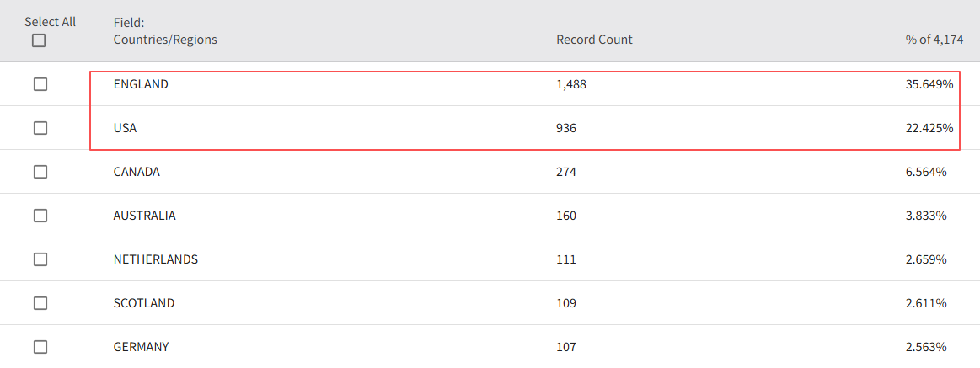Check the GERMANY row checkbox

(x=40, y=347)
